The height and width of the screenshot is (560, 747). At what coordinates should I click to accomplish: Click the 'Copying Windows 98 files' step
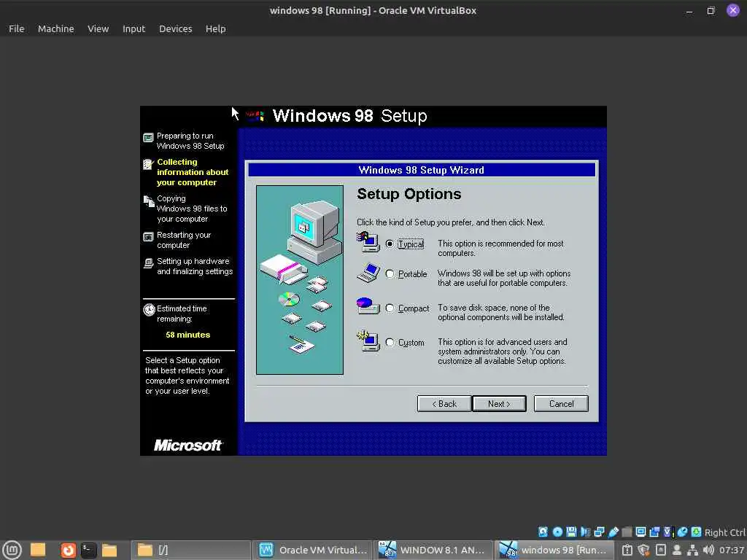point(192,209)
